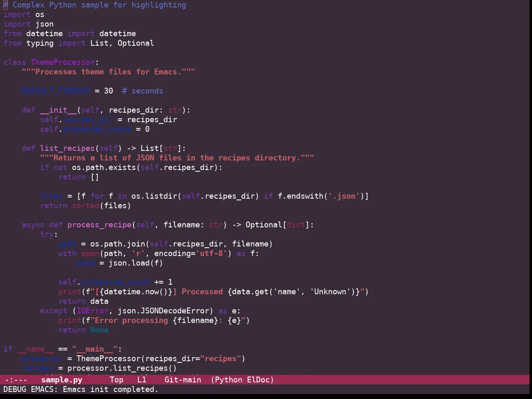Image resolution: width=532 pixels, height=399 pixels.
Task: Click the ElDoc minor mode indicator
Action: (x=258, y=379)
